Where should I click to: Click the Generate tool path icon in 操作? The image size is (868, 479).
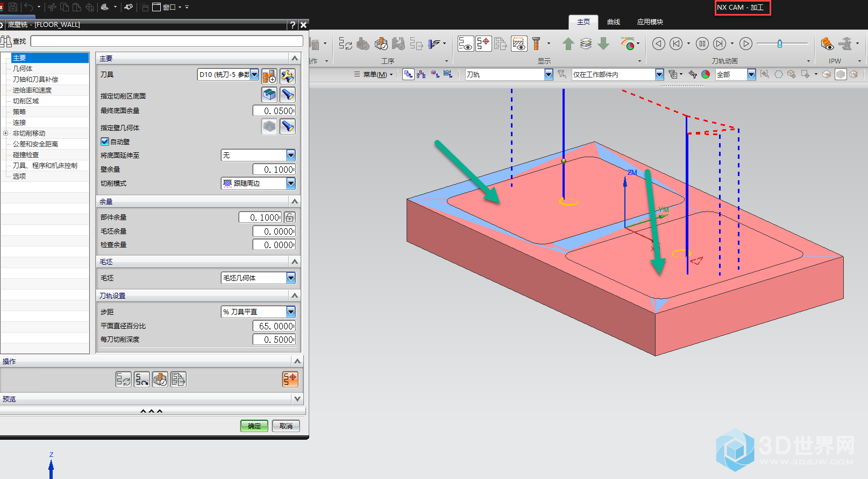click(124, 379)
